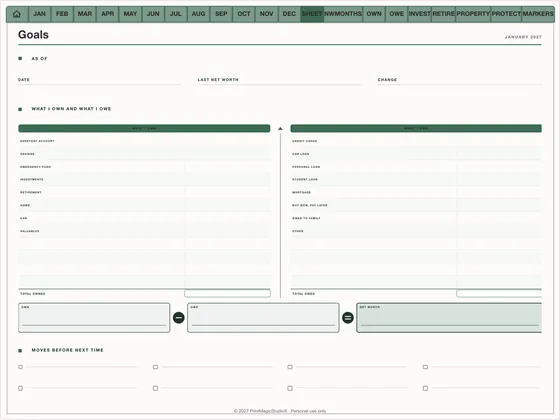Click the equals circle before Net Worth
The width and height of the screenshot is (560, 420).
click(348, 317)
